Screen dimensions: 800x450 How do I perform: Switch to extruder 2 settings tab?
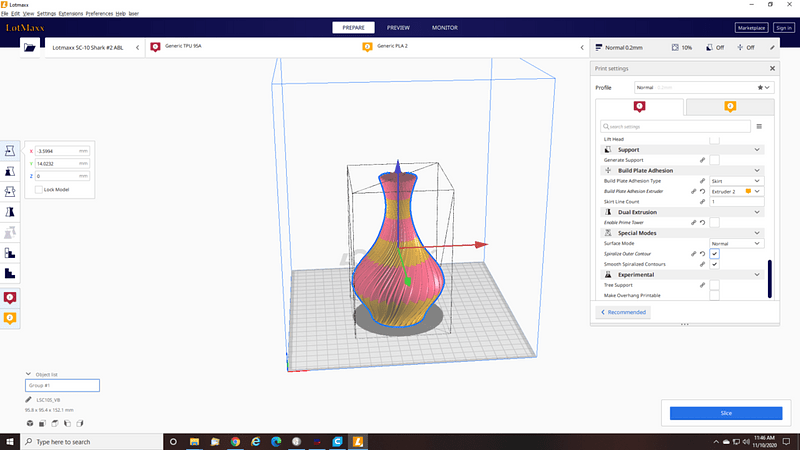click(x=730, y=107)
